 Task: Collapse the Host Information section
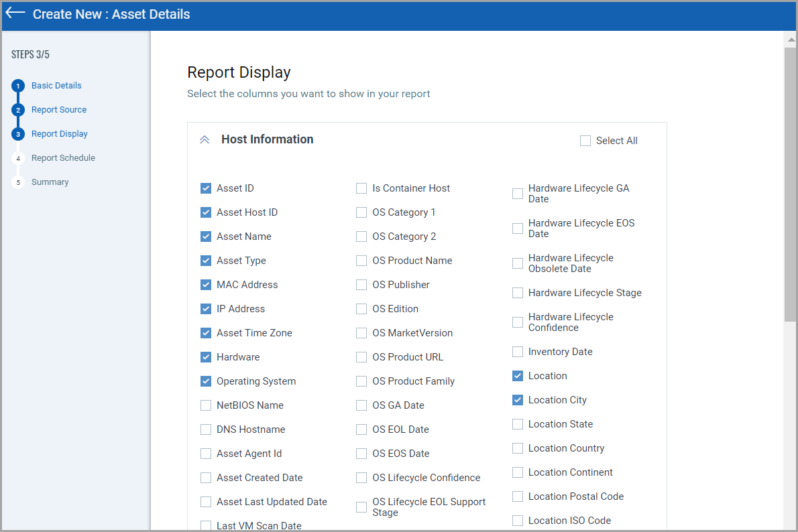coord(205,139)
